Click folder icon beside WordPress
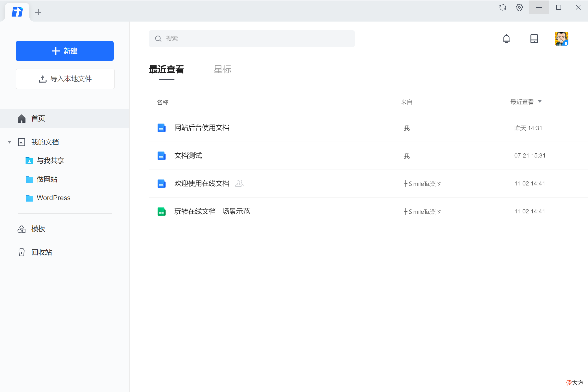 tap(29, 198)
